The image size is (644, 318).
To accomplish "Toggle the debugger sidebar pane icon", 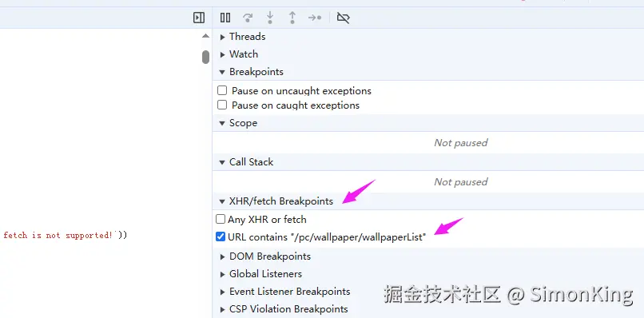I will (199, 18).
